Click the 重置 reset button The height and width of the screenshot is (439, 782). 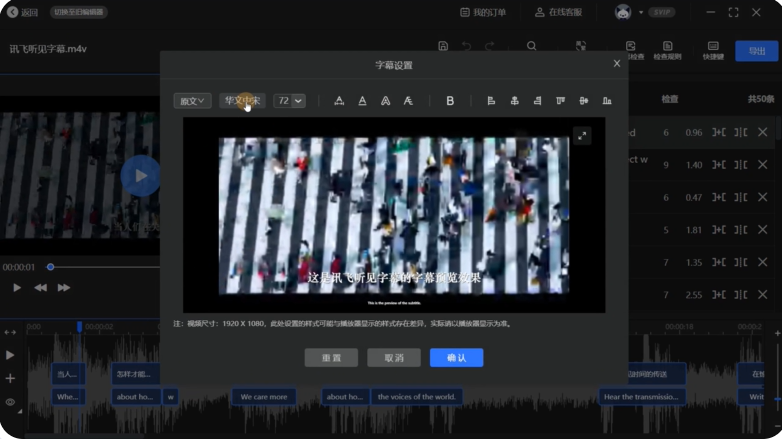tap(331, 358)
